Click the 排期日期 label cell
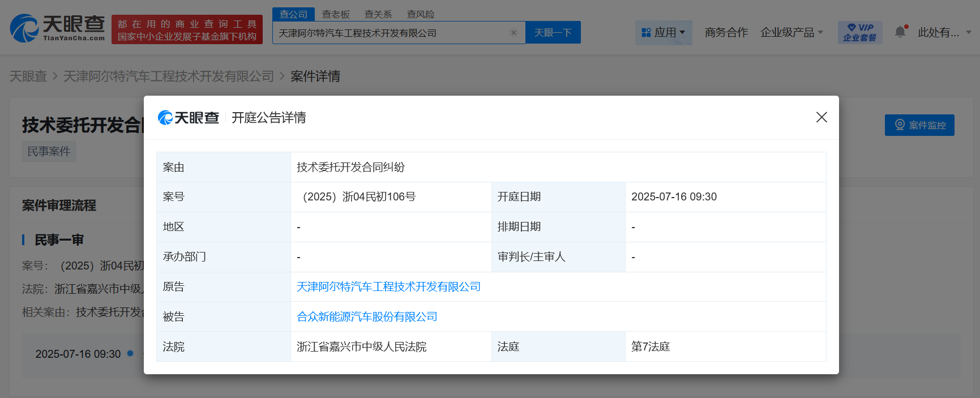 tap(558, 227)
